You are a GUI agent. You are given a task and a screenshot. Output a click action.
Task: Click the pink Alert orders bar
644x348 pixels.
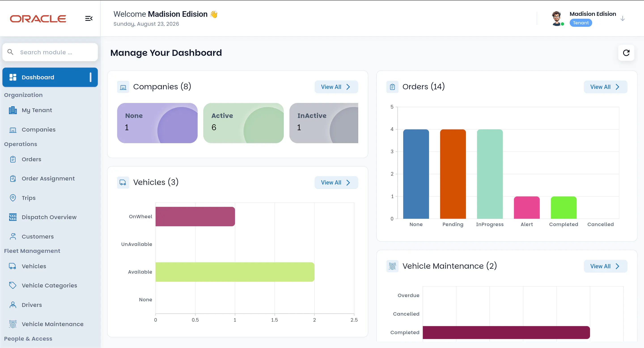(527, 208)
